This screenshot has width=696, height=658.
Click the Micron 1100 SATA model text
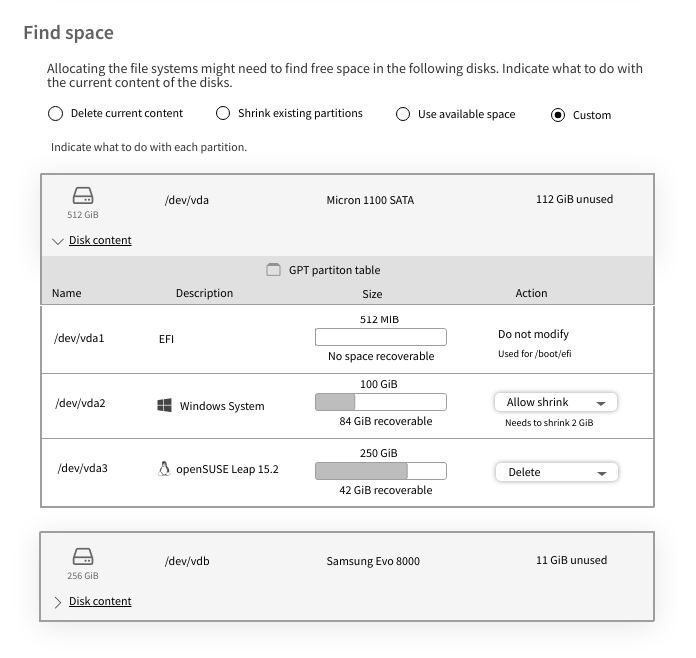pyautogui.click(x=370, y=200)
